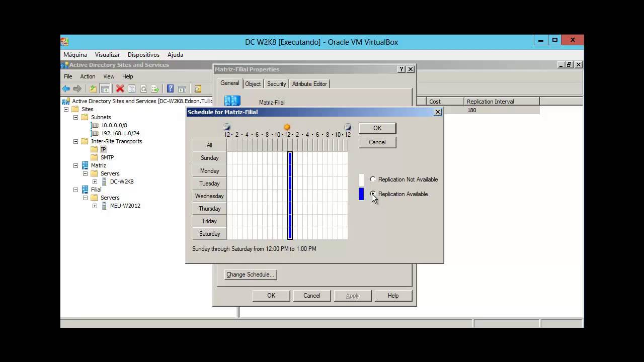Open the VirtualBox Máquina menu
644x362 pixels.
coord(75,55)
